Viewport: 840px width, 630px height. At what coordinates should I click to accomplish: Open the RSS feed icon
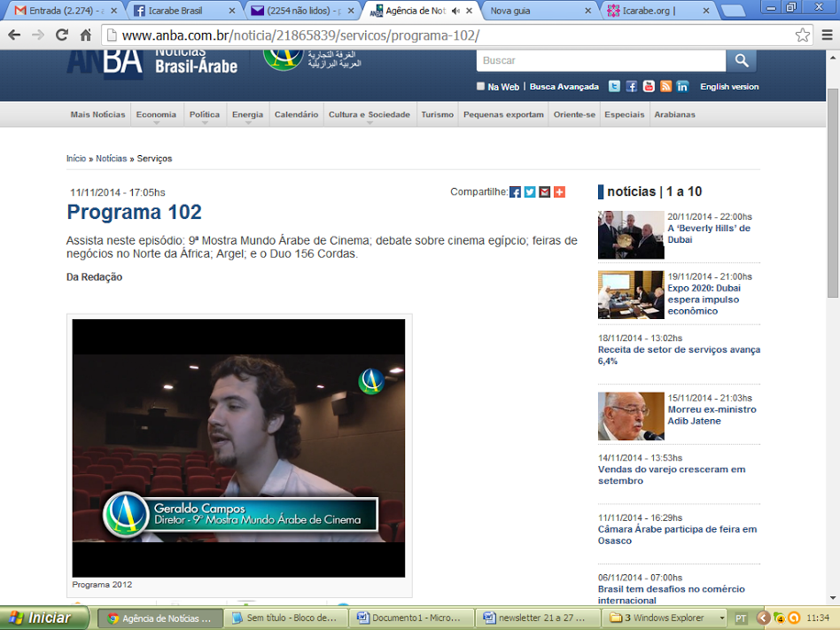[x=666, y=86]
